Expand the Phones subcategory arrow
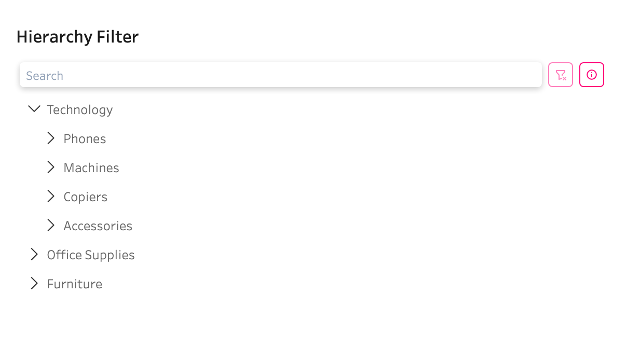The width and height of the screenshot is (626, 364). tap(51, 138)
